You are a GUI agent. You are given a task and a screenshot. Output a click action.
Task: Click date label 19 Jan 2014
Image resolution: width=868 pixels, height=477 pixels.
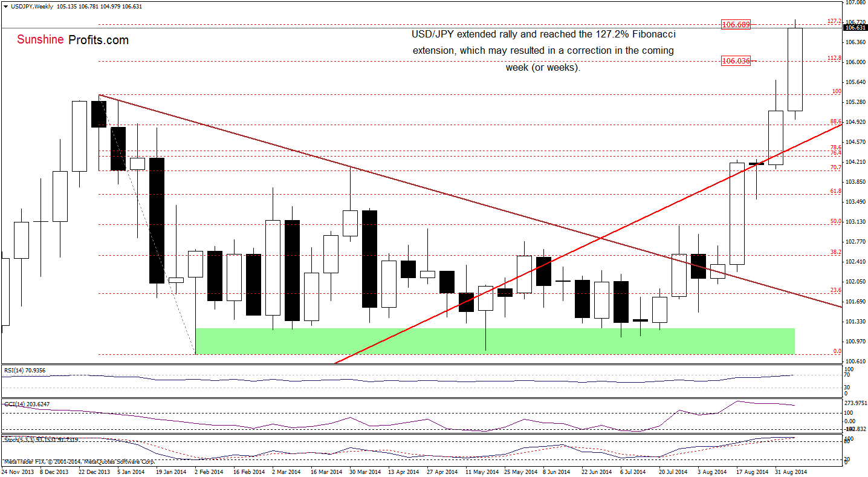coord(171,472)
